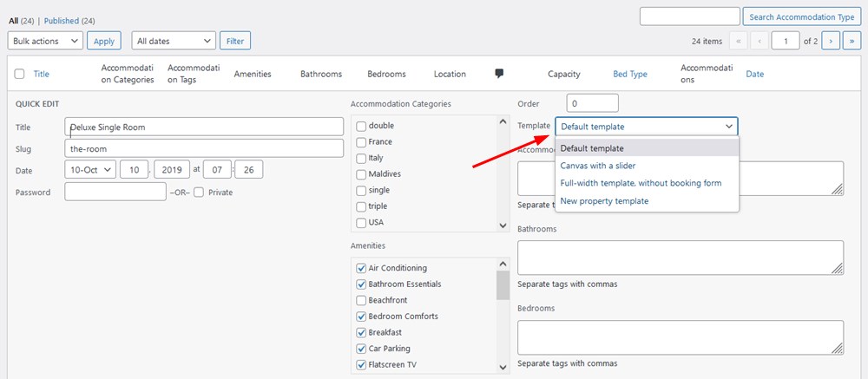Image resolution: width=868 pixels, height=379 pixels.
Task: Click the year field showing 2019
Action: pos(172,170)
